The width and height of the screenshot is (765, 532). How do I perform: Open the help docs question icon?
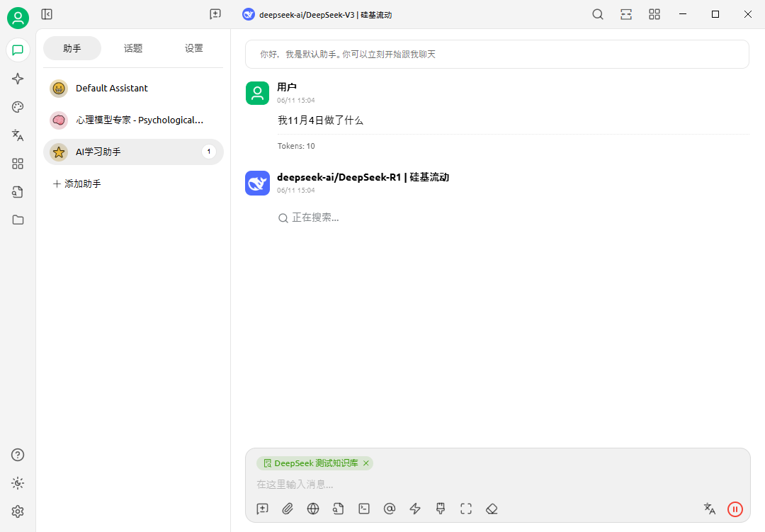click(x=18, y=455)
